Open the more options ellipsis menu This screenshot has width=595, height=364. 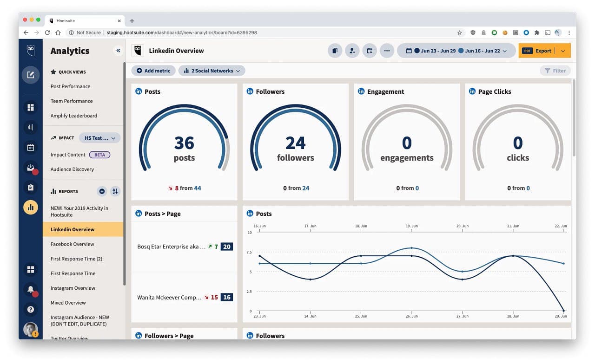[387, 50]
